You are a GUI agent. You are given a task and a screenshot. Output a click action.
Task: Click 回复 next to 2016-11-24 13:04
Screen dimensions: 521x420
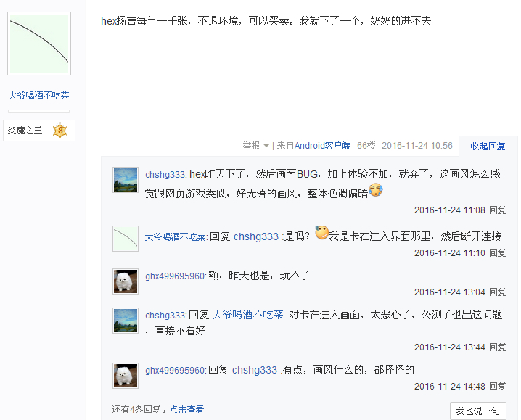tap(497, 292)
